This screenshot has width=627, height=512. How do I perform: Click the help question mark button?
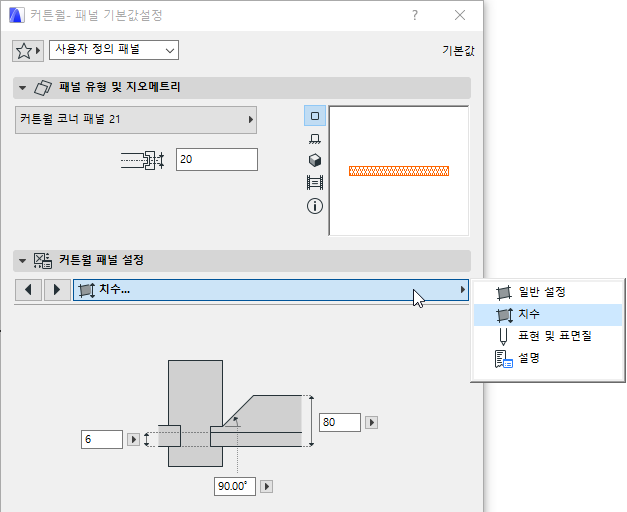415,15
